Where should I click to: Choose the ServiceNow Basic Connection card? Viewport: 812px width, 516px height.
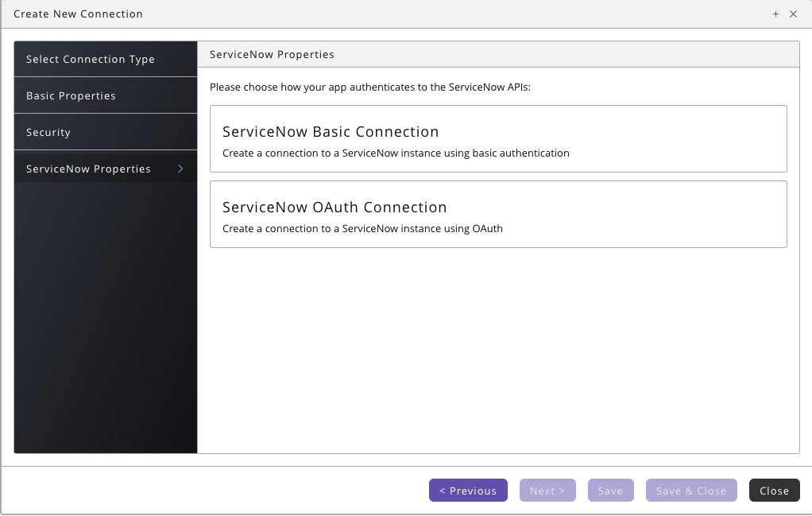pos(498,139)
